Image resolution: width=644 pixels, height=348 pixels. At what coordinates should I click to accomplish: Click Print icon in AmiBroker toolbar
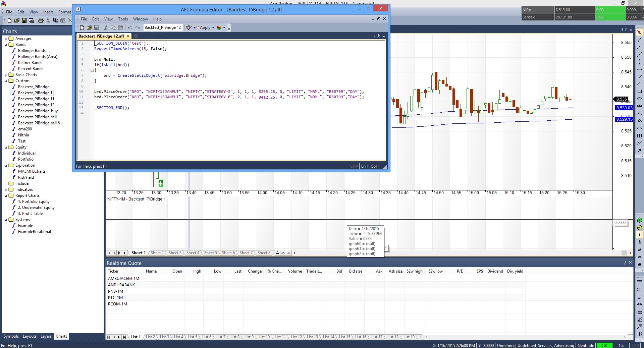[x=41, y=20]
